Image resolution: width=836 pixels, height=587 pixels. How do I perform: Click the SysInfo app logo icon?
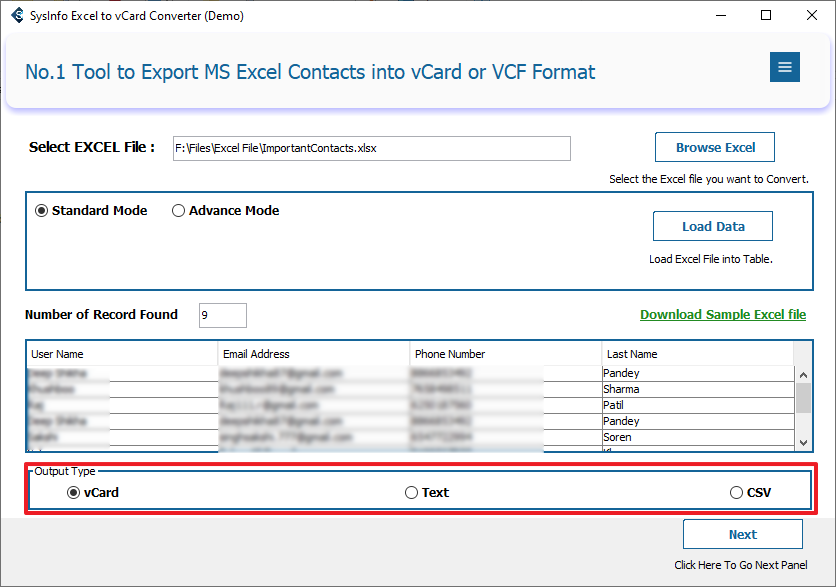click(16, 16)
